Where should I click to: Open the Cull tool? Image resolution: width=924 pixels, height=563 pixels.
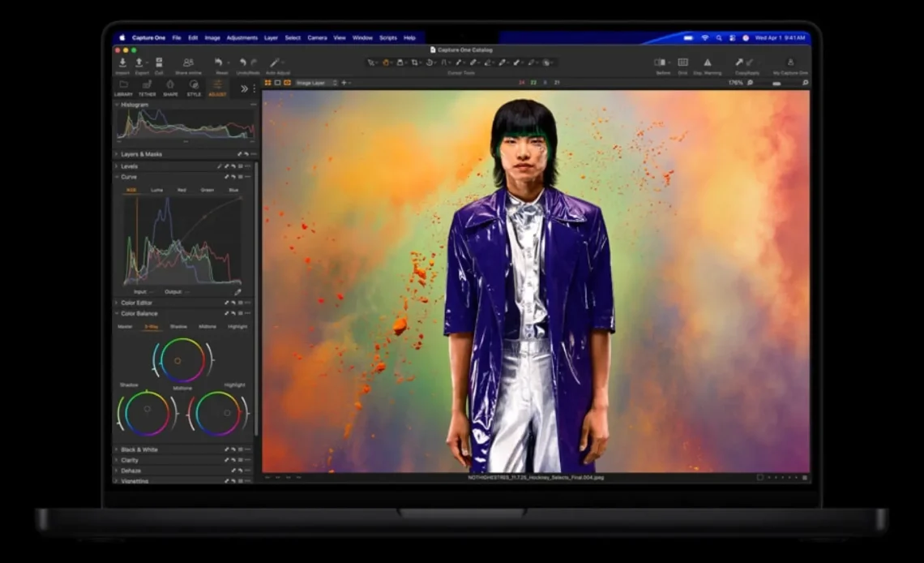tap(159, 62)
